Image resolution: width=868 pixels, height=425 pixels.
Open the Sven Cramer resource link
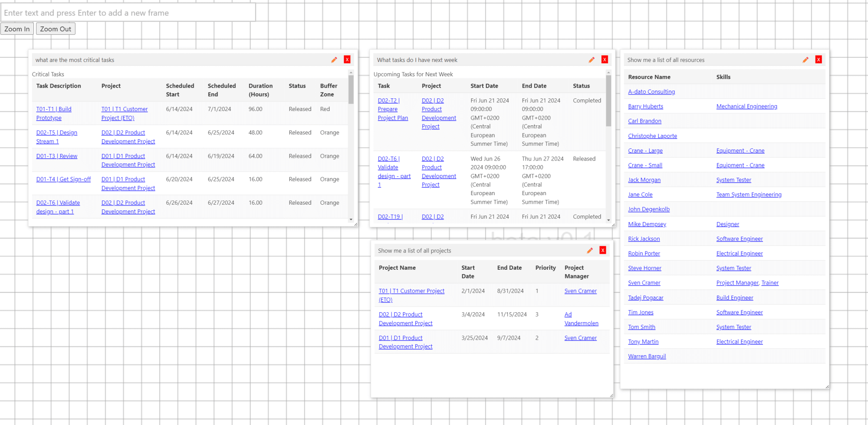644,283
